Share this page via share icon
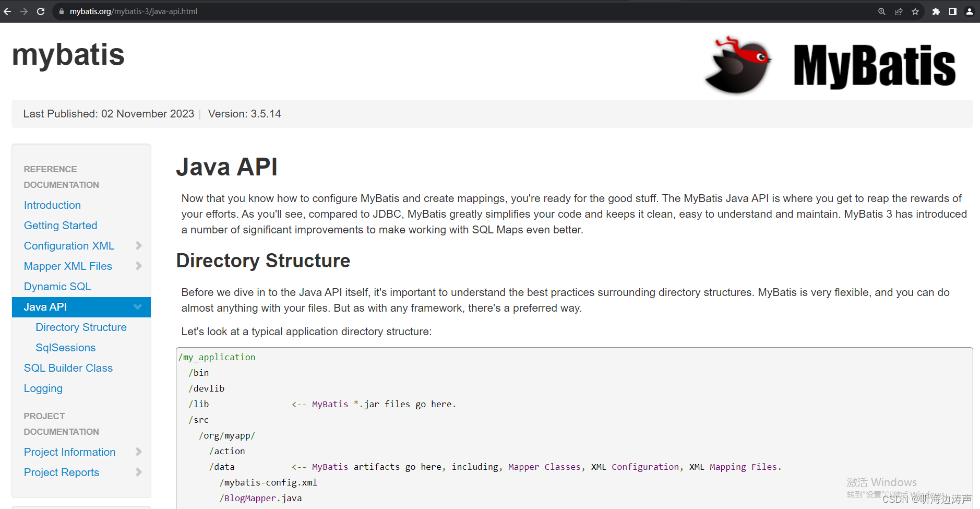 click(x=899, y=11)
